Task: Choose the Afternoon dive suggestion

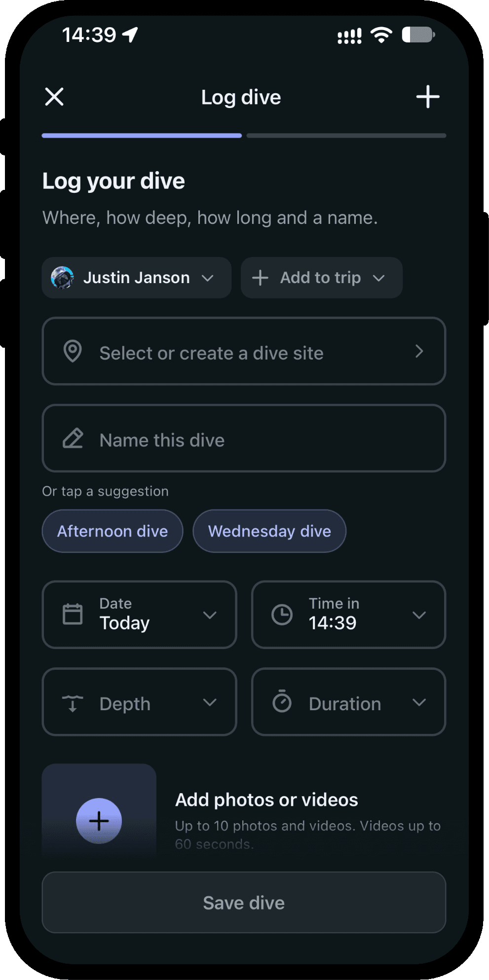Action: tap(113, 531)
